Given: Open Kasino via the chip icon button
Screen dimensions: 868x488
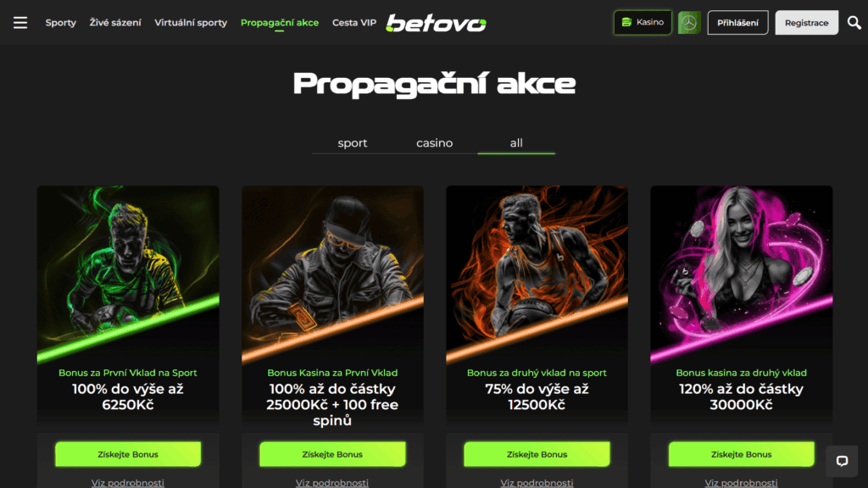Looking at the screenshot, I should coord(643,23).
